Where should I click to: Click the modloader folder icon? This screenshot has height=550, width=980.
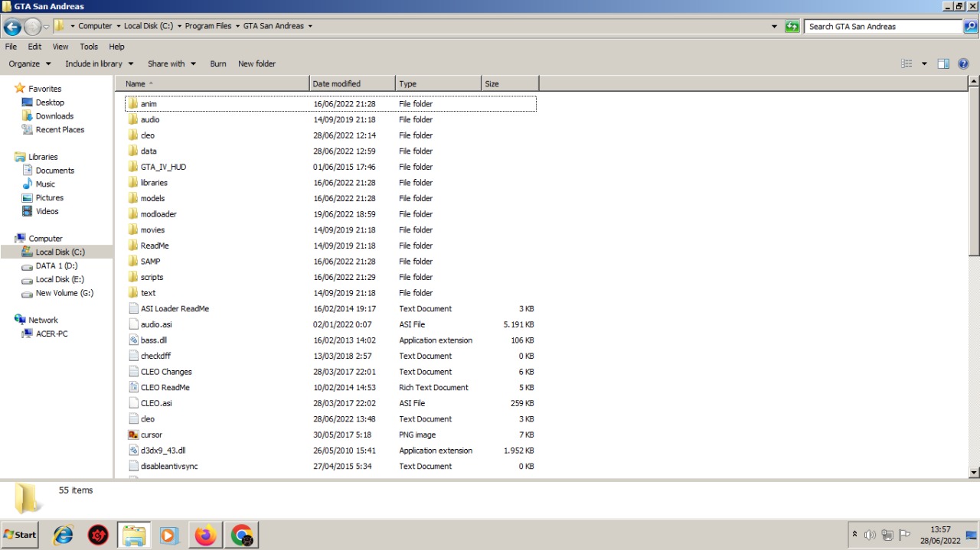coord(133,214)
